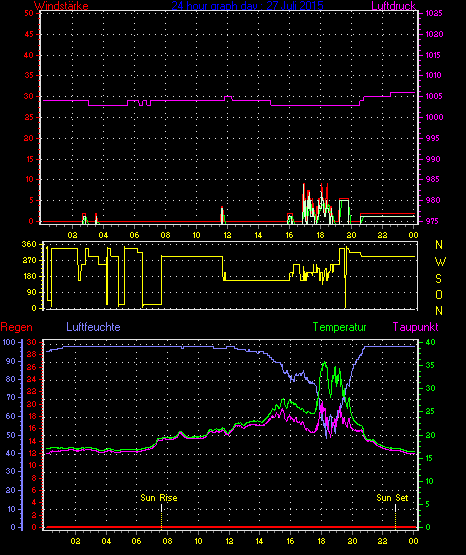Click the 90 degree axis label
Screen dimensions: 466x555
(x=31, y=292)
